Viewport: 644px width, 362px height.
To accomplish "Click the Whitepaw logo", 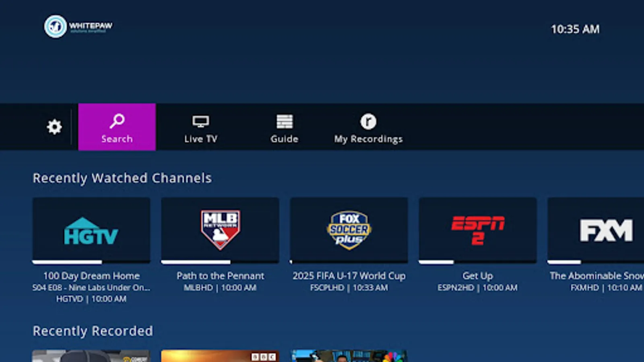I will tap(78, 27).
